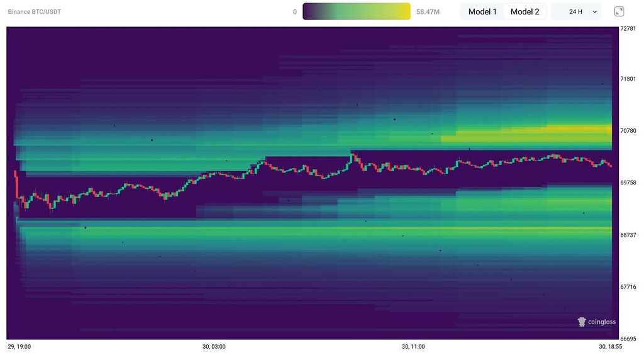644x355 pixels.
Task: Click the "30, 11:00" time axis label
Action: click(x=413, y=347)
